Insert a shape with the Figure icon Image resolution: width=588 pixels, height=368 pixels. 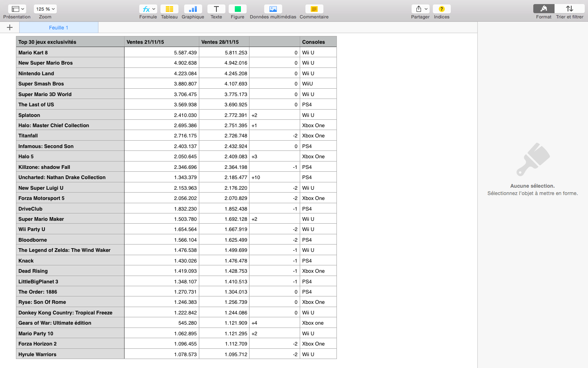(238, 9)
